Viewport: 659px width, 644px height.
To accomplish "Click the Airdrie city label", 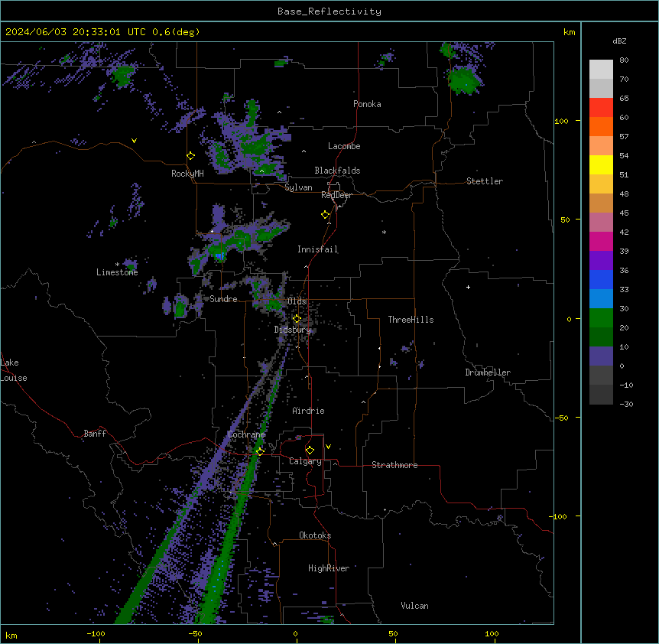I will tap(308, 411).
